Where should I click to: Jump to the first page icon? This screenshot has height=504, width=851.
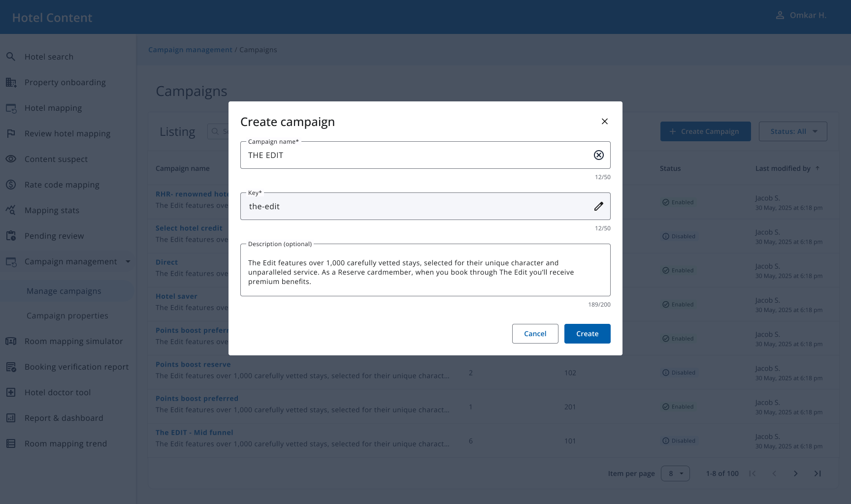[x=753, y=473]
